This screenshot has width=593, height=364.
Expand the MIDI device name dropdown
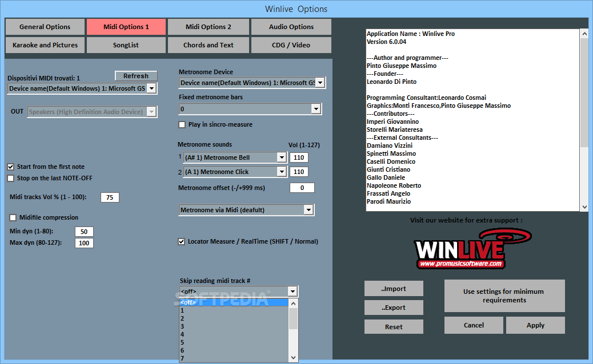click(x=151, y=89)
